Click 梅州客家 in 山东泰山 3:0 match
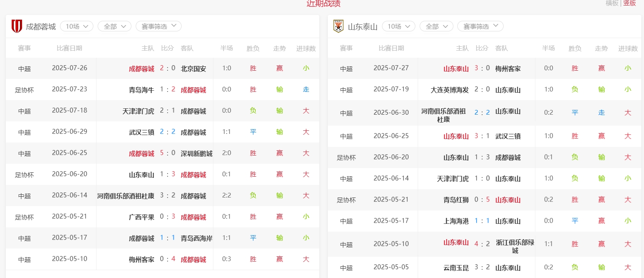The image size is (644, 278). click(508, 69)
